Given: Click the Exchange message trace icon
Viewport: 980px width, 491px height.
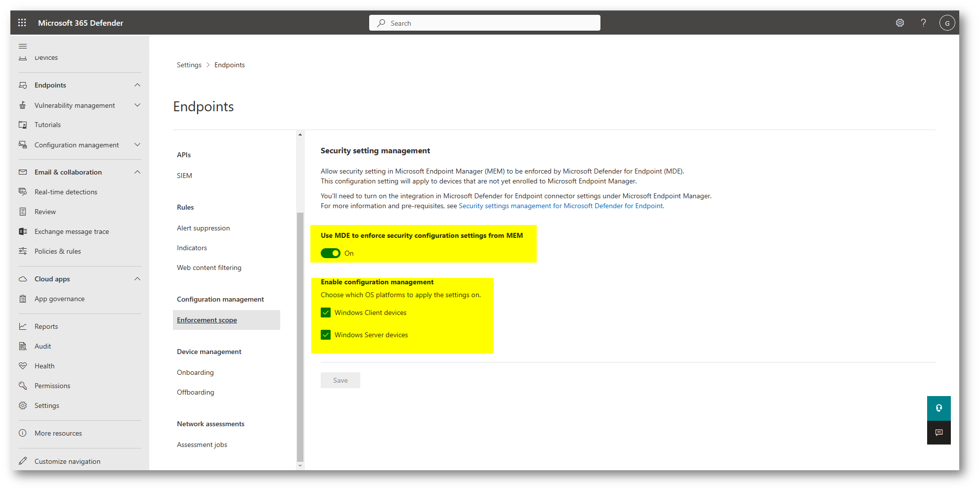Looking at the screenshot, I should point(23,231).
